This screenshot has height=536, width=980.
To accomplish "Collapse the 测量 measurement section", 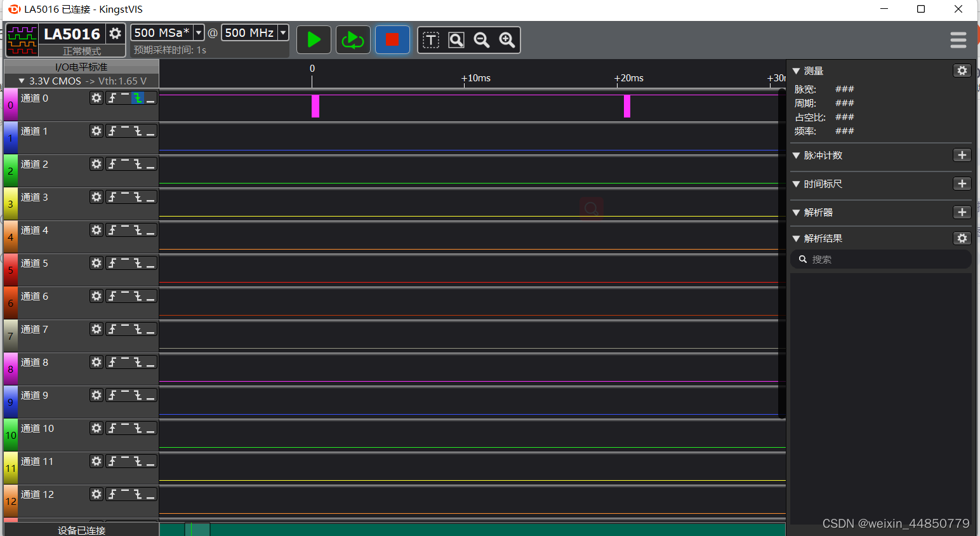I will pyautogui.click(x=797, y=70).
